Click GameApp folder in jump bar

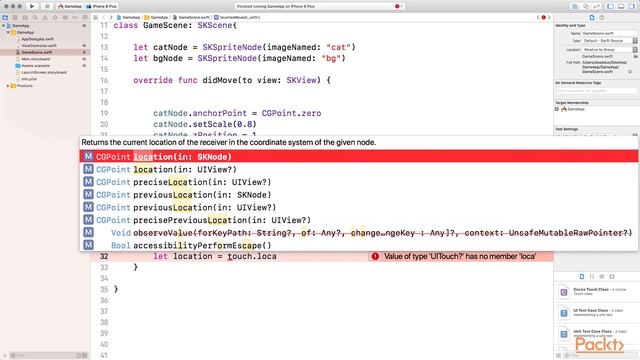click(x=156, y=18)
